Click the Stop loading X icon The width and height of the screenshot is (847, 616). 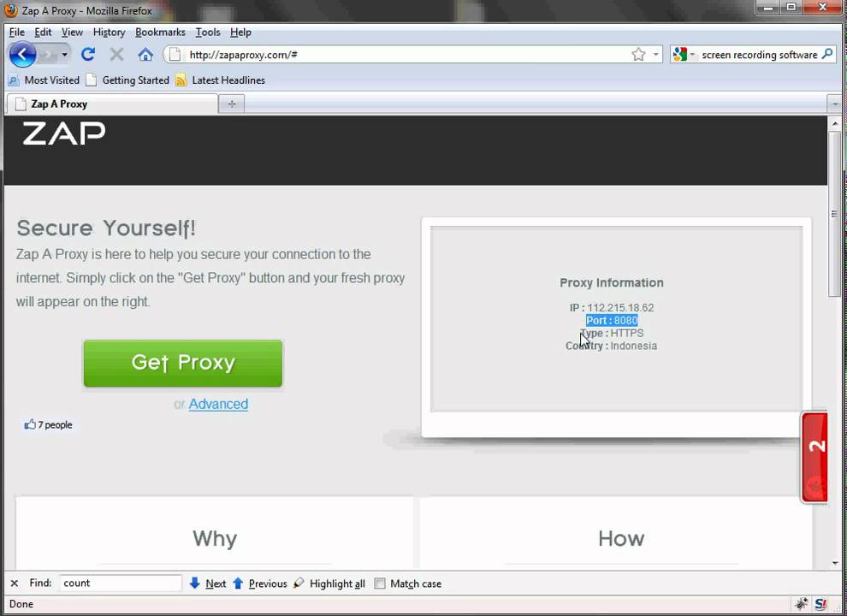tap(116, 55)
